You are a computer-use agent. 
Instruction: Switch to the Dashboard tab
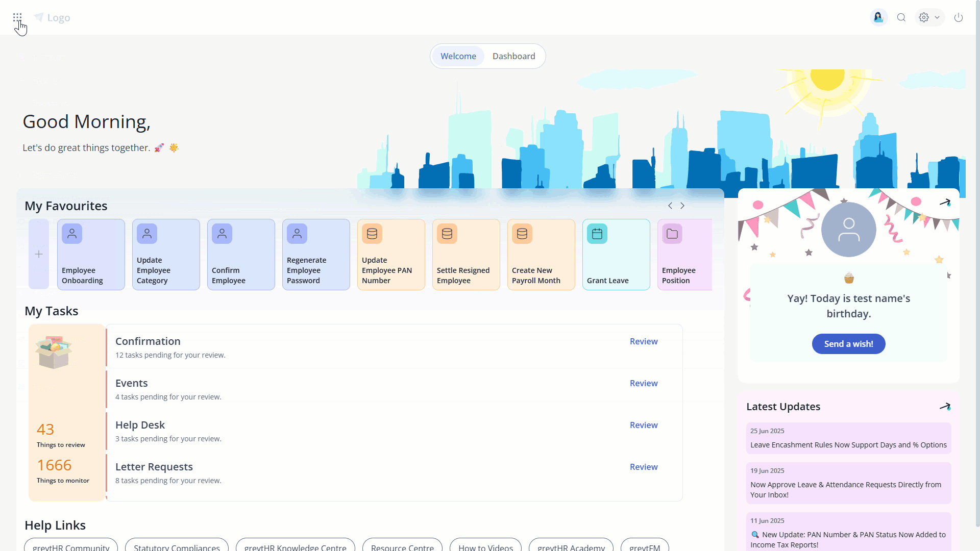click(x=513, y=56)
